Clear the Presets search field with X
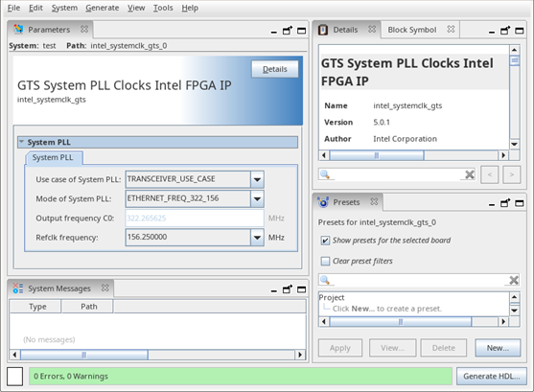The image size is (534, 392). 514,280
